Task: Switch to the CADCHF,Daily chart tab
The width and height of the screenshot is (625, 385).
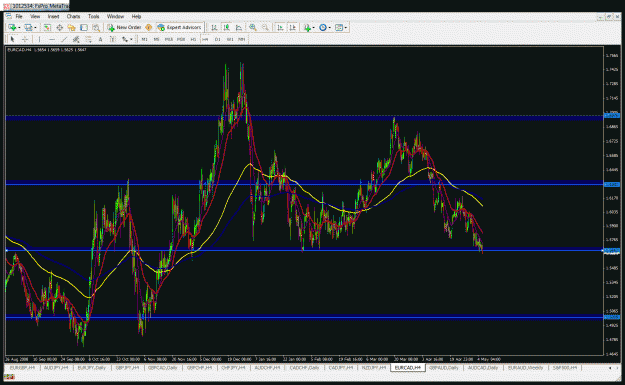Action: (x=305, y=367)
